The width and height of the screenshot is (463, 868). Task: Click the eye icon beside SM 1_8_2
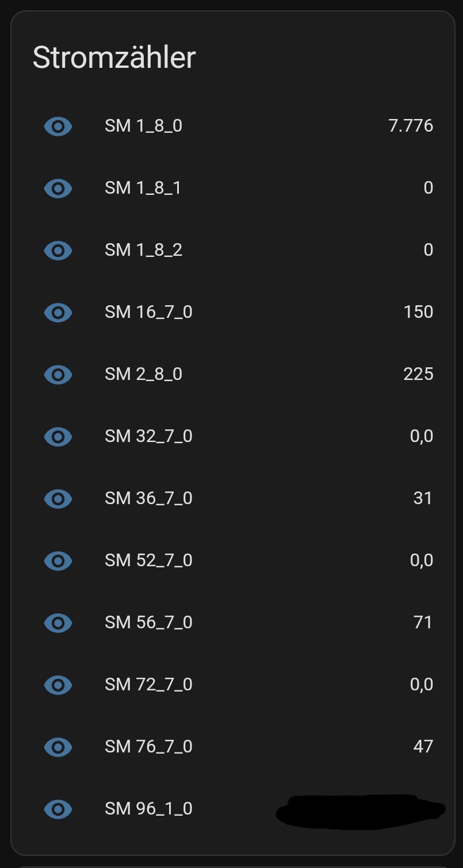pyautogui.click(x=58, y=250)
